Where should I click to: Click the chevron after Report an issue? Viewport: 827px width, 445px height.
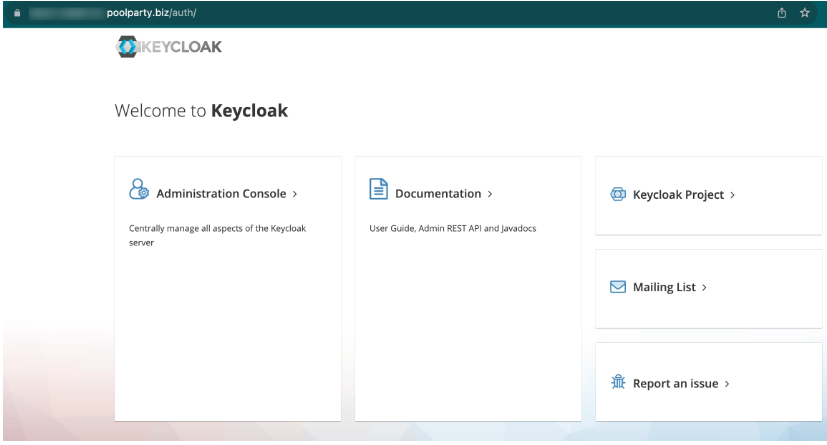727,383
